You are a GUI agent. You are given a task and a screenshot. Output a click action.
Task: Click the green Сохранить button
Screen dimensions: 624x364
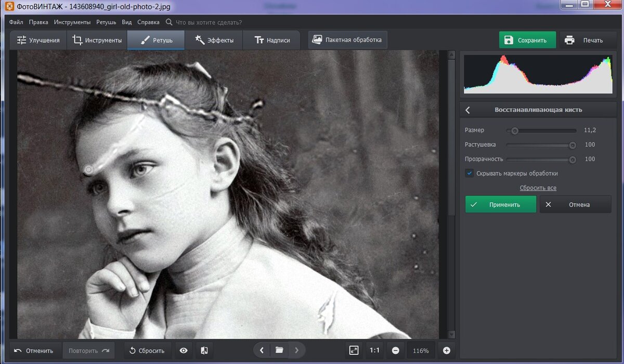(x=527, y=40)
